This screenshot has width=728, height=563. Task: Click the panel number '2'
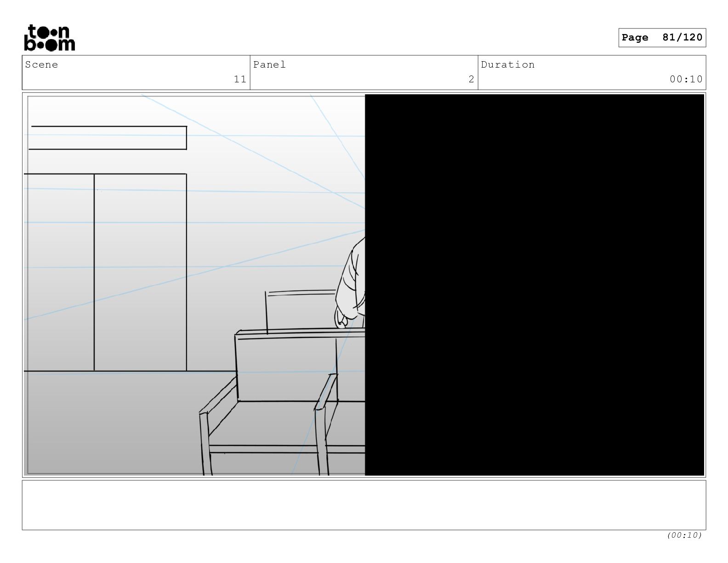[x=471, y=79]
